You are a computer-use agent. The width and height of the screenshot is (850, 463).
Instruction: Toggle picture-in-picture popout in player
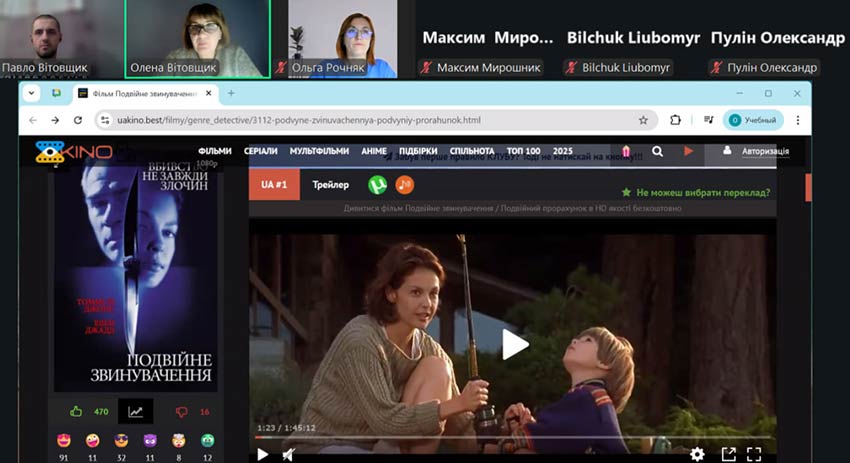tap(729, 454)
